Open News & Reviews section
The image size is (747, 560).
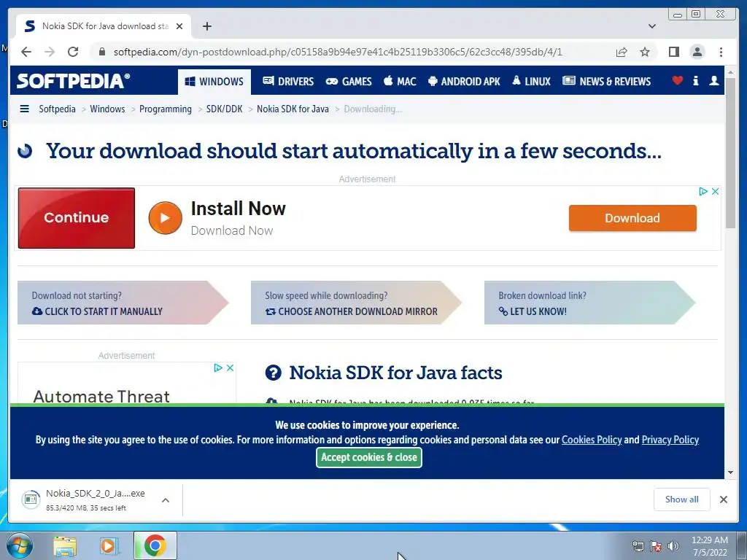606,82
